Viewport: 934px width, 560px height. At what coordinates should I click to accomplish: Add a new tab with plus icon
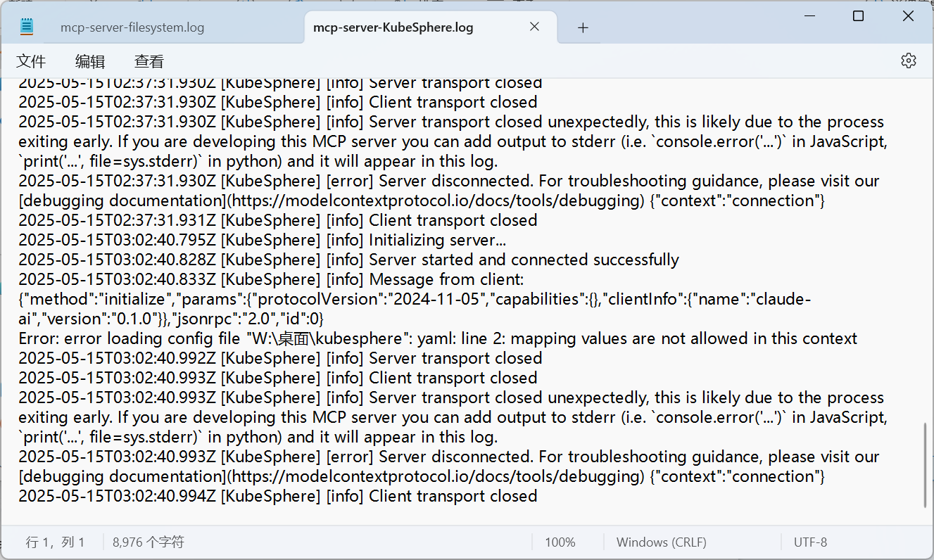[x=583, y=28]
